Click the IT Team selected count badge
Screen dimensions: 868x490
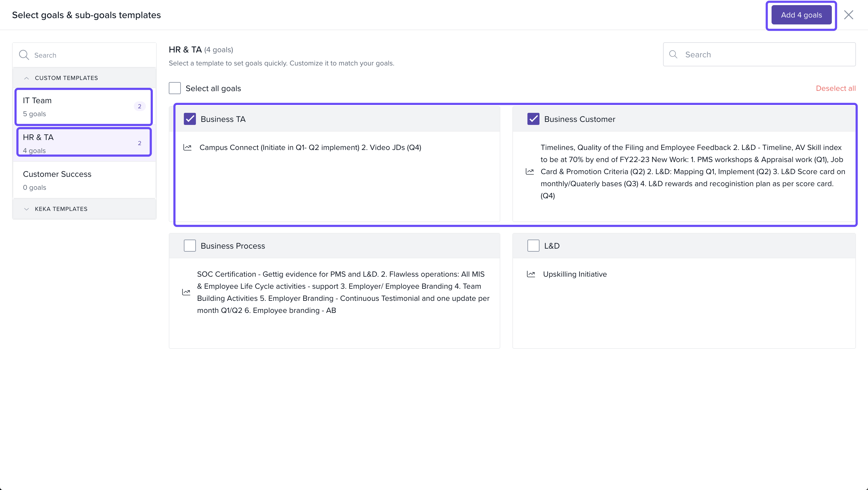140,106
